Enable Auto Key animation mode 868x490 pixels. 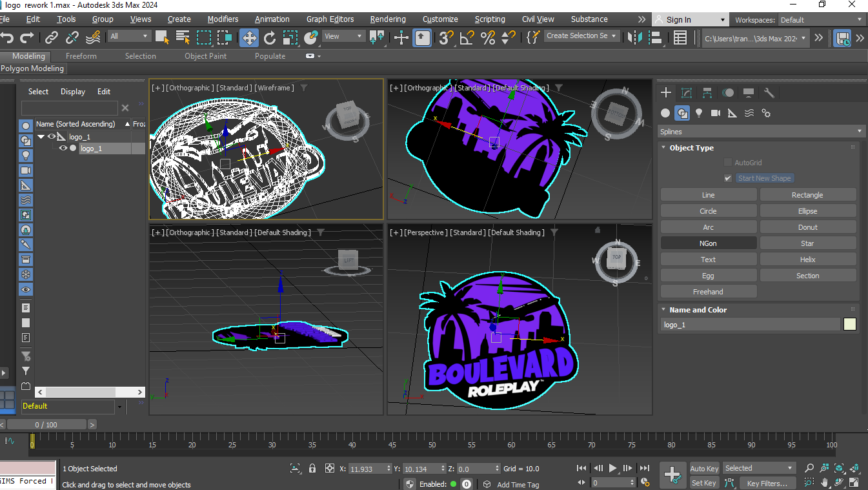pos(703,469)
